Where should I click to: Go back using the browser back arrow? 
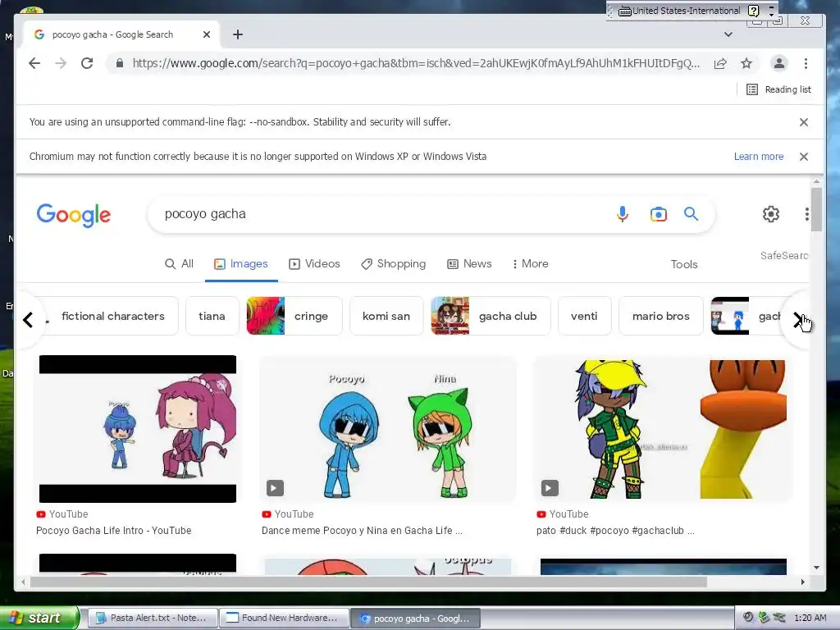click(x=34, y=63)
